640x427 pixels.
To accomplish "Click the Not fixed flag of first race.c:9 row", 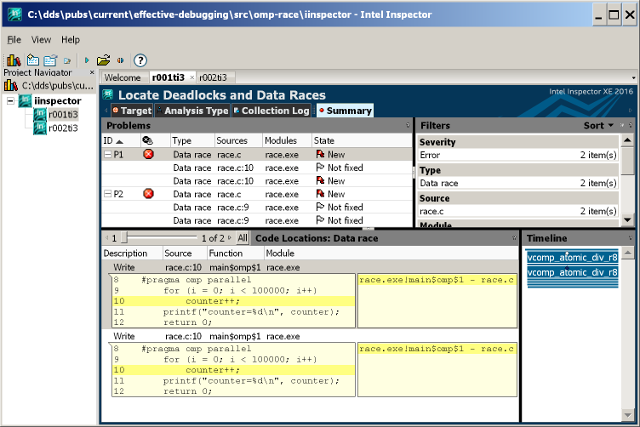I will (320, 207).
